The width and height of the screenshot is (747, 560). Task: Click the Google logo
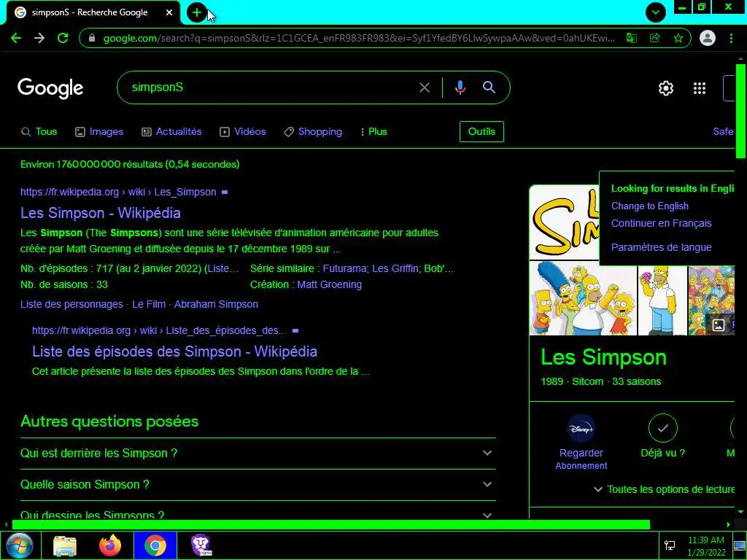(50, 88)
